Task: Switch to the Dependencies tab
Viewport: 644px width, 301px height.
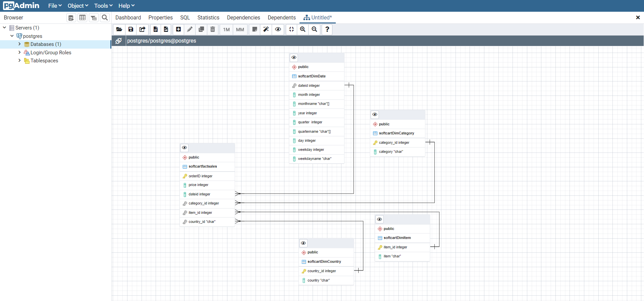Action: click(244, 18)
